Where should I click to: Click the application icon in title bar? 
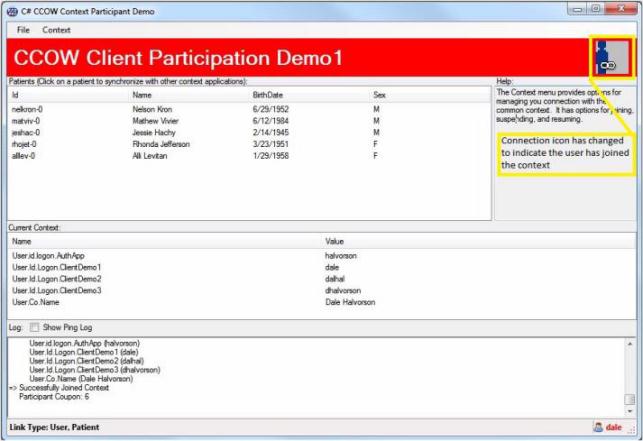pos(12,9)
